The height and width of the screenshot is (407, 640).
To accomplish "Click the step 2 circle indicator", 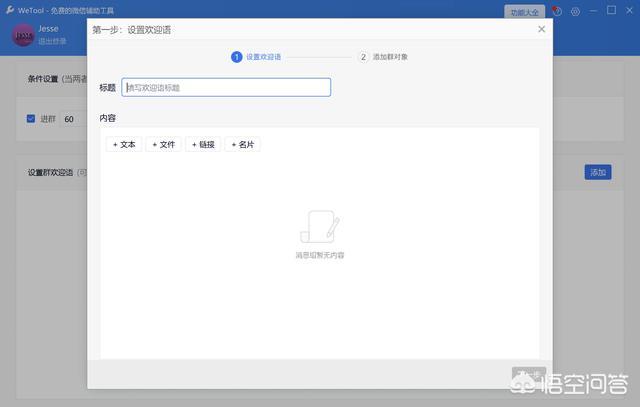I will coord(363,57).
